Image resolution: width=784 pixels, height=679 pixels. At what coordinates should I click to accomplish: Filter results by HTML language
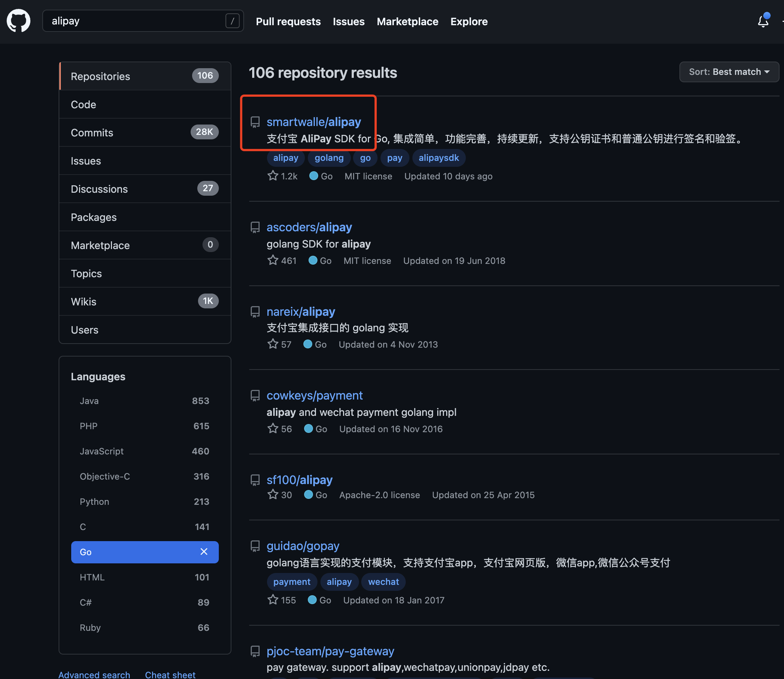coord(145,577)
